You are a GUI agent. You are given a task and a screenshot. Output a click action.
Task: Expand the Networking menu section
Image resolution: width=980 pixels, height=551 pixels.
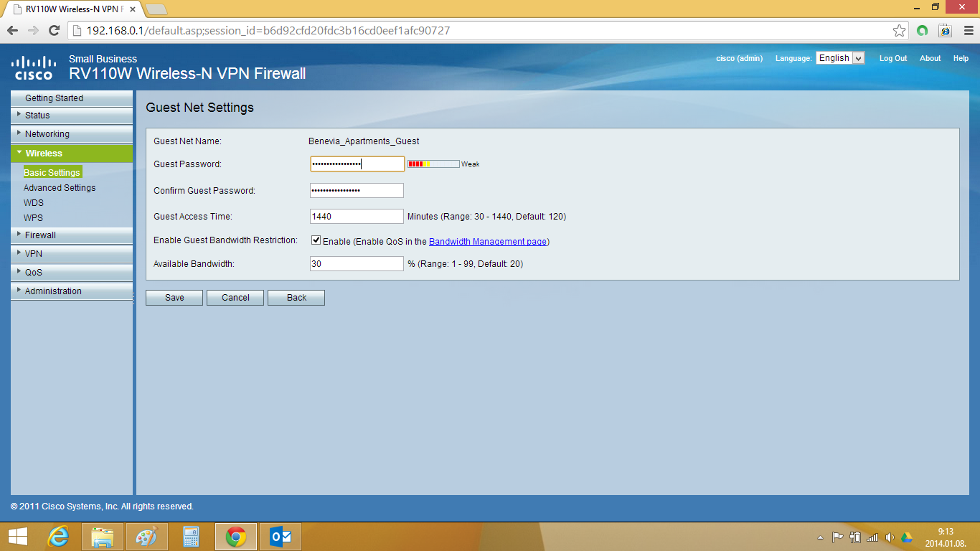point(72,134)
